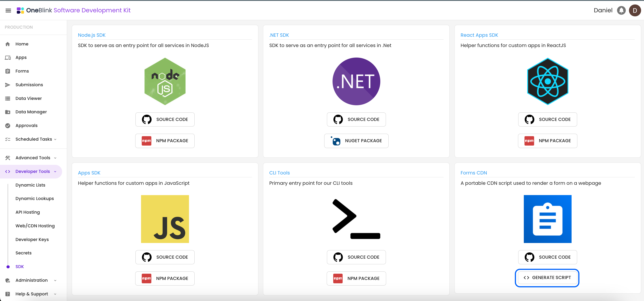Click the notifications bell icon
The width and height of the screenshot is (644, 301).
621,10
